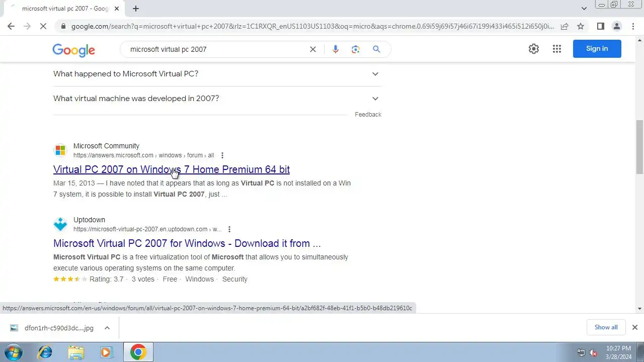Open the tab search chevron at top right
Screen dimensions: 644x362
584,9
